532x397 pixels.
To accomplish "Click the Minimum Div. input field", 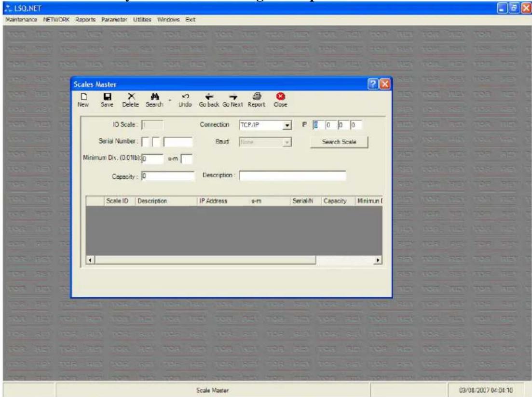I will pyautogui.click(x=152, y=159).
